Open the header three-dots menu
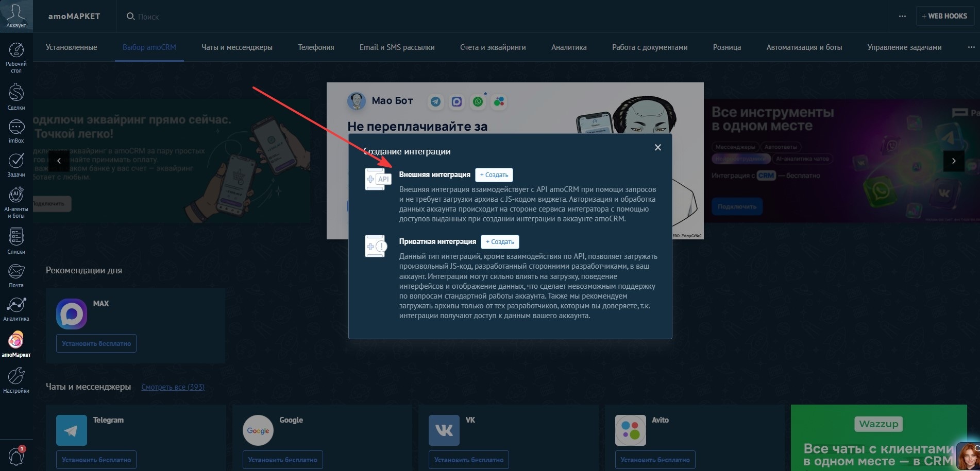Viewport: 980px width, 471px height. tap(902, 16)
